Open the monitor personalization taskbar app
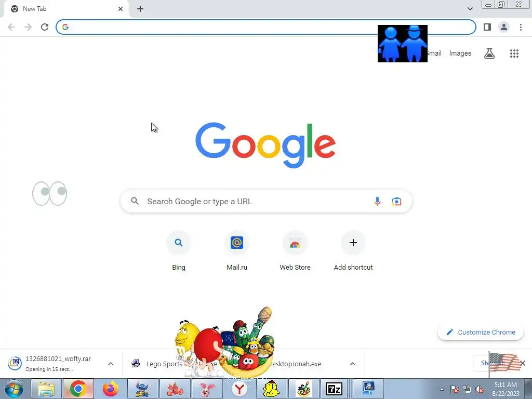Screen dimensions: 532x399 click(x=368, y=389)
